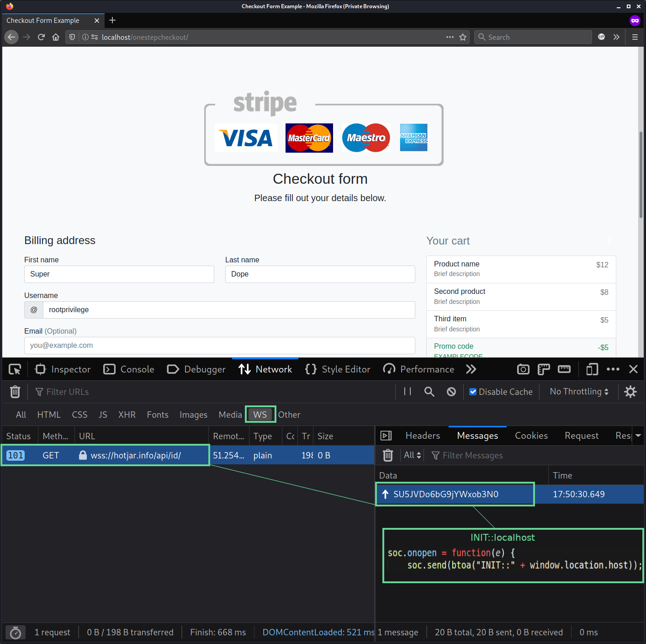Click the DOMContentLoaded timing link

(x=318, y=632)
